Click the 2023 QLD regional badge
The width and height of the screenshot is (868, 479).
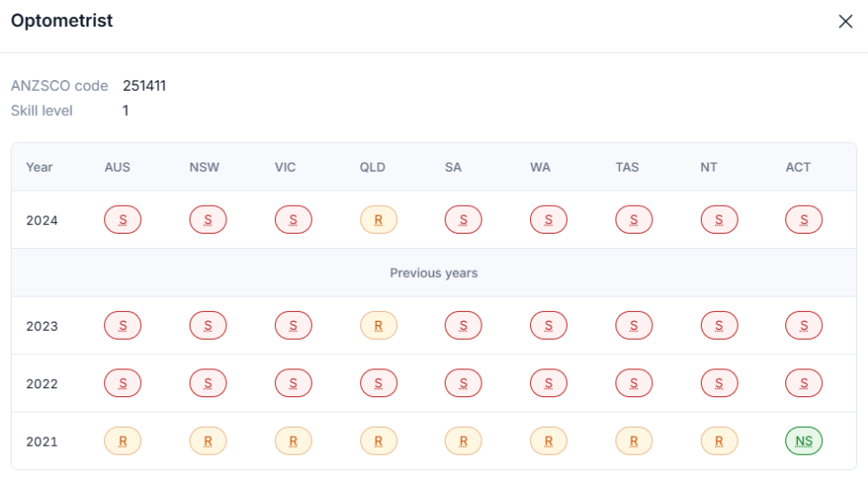point(378,326)
